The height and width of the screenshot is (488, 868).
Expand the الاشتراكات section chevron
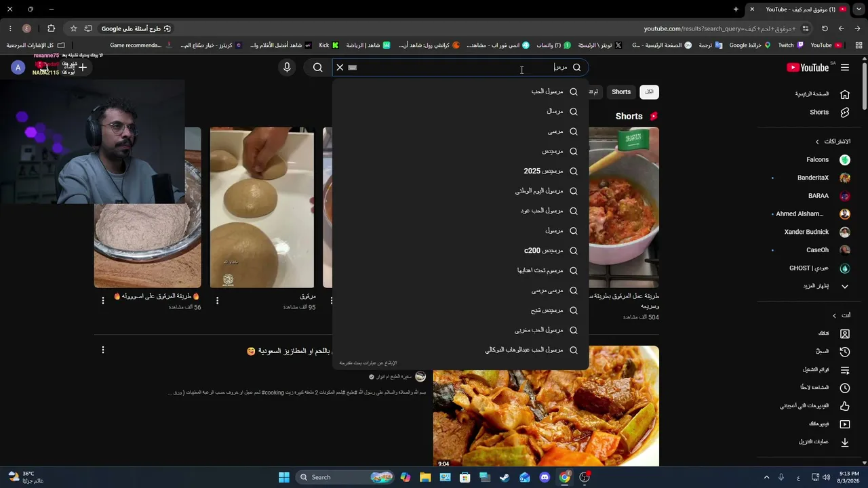pos(817,142)
